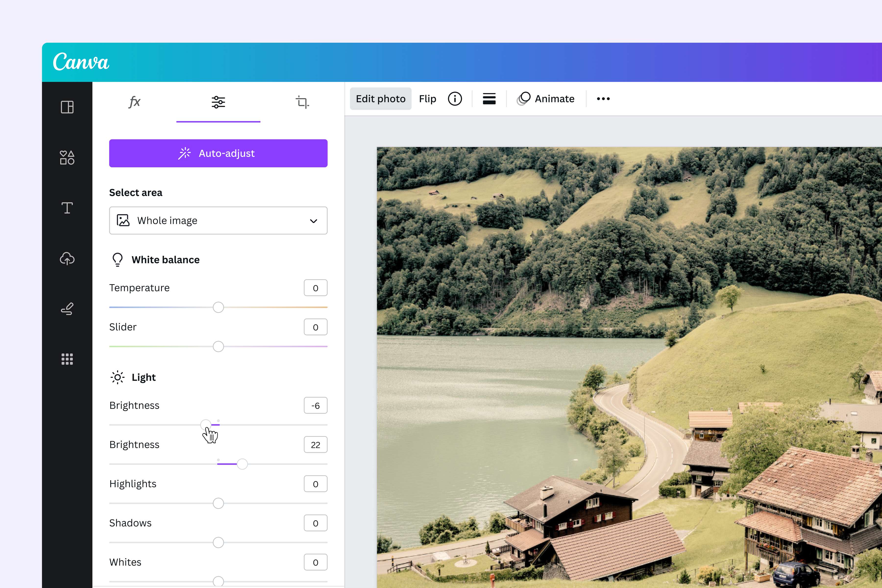Open the Whole image area dropdown
The width and height of the screenshot is (882, 588).
[x=218, y=220]
